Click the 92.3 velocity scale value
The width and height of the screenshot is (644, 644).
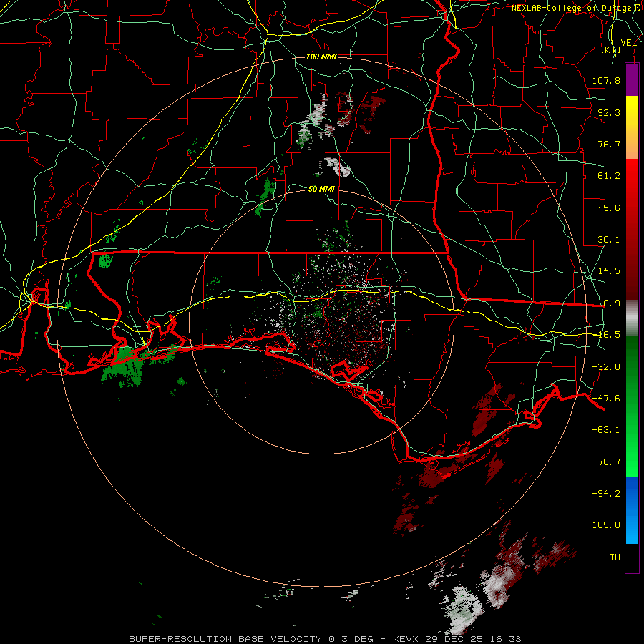(x=609, y=112)
